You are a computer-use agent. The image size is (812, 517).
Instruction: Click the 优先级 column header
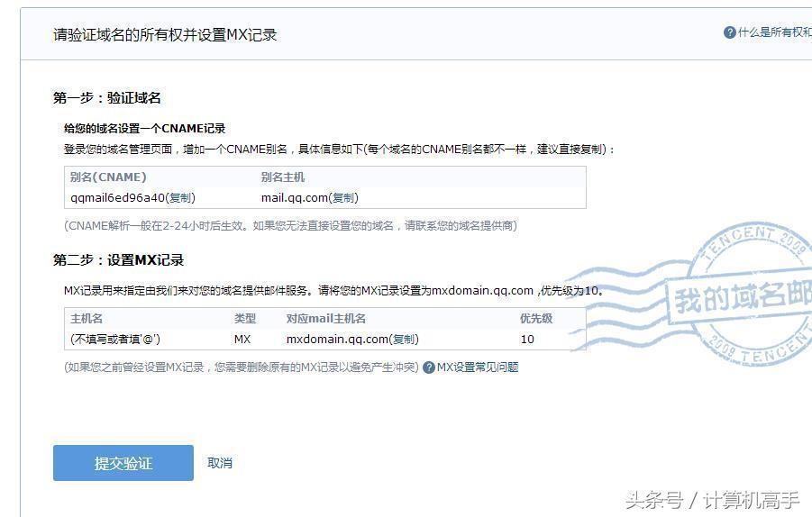pyautogui.click(x=536, y=319)
